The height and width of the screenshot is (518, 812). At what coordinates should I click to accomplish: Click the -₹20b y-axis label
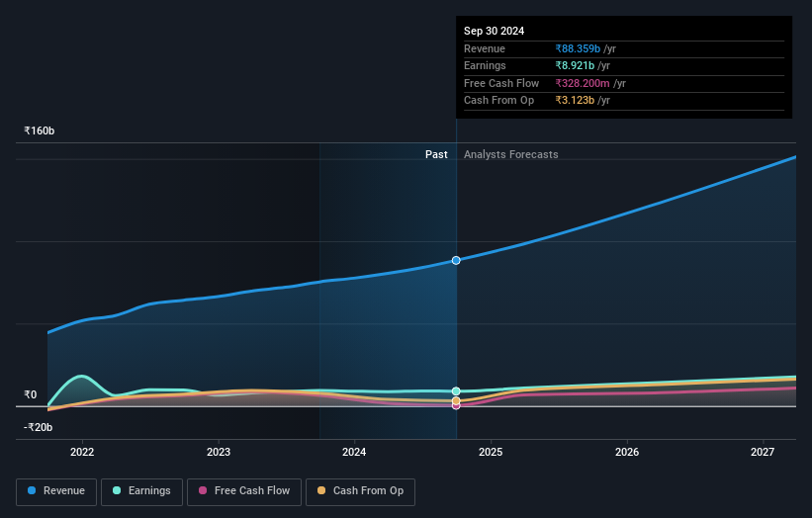coord(38,427)
